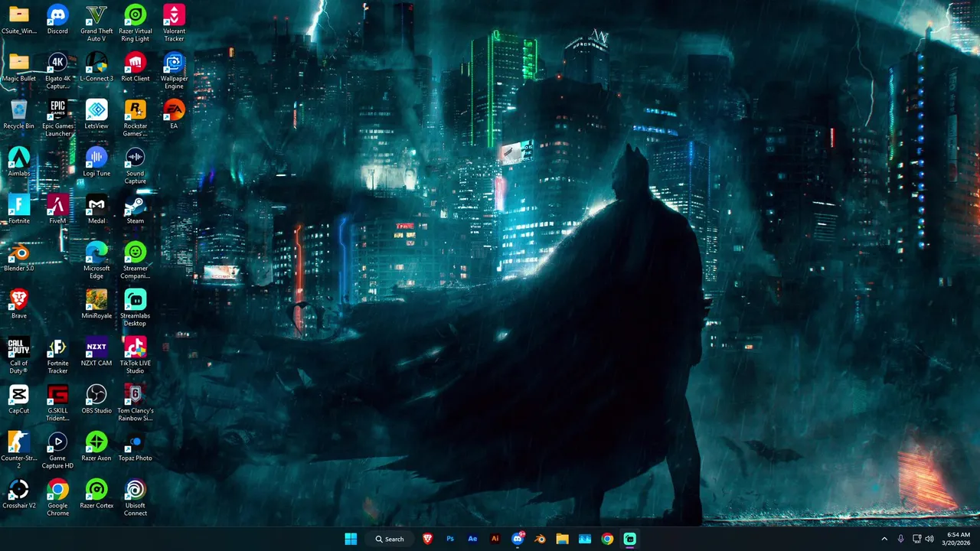This screenshot has height=551, width=980.
Task: Select the Recycle Bin icon
Action: [x=19, y=116]
